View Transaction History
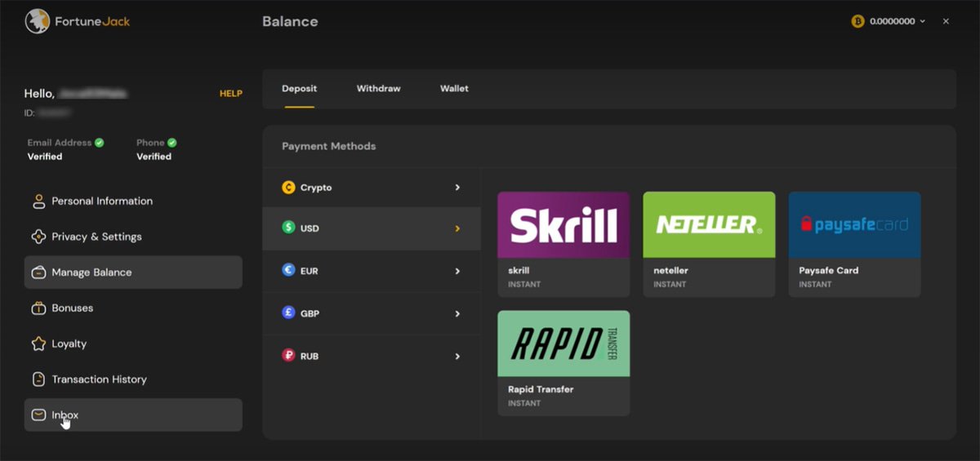 pyautogui.click(x=133, y=379)
